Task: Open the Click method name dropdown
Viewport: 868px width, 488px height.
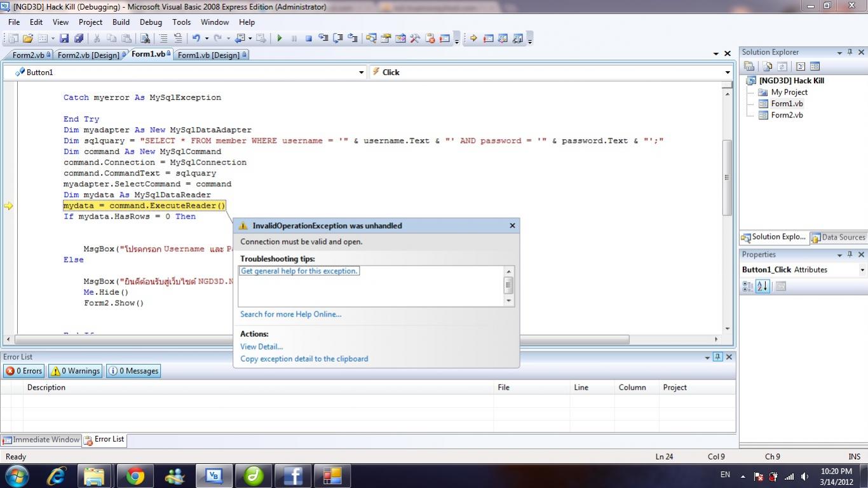Action: pyautogui.click(x=728, y=72)
